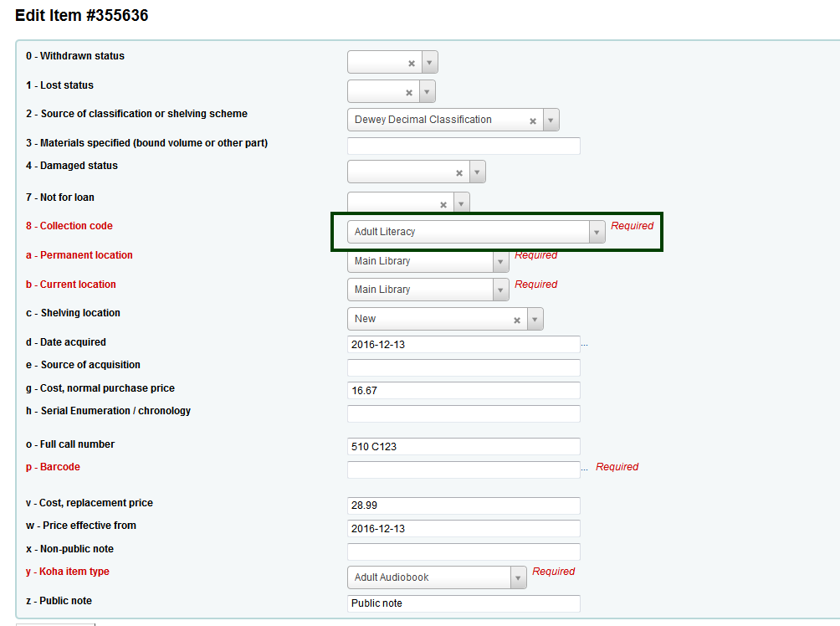840x626 pixels.
Task: Open the Collection code dropdown
Action: tap(597, 232)
